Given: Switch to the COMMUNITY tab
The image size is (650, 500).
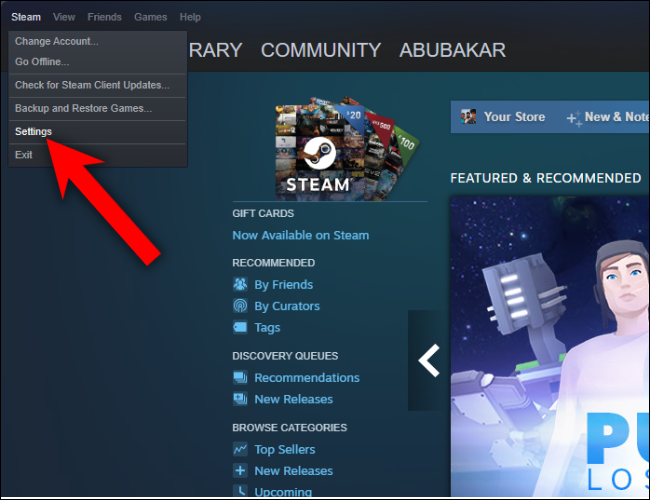Looking at the screenshot, I should pyautogui.click(x=320, y=50).
